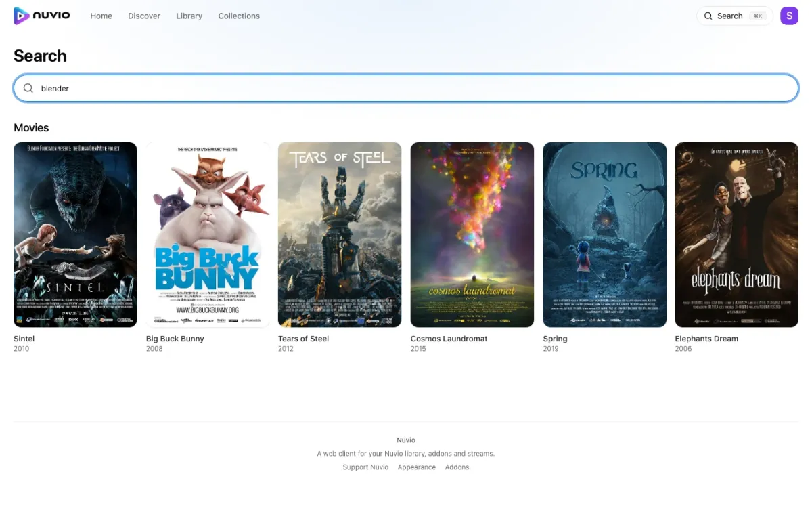Click the year 2006 under Elephants Dream
812x508 pixels.
683,349
